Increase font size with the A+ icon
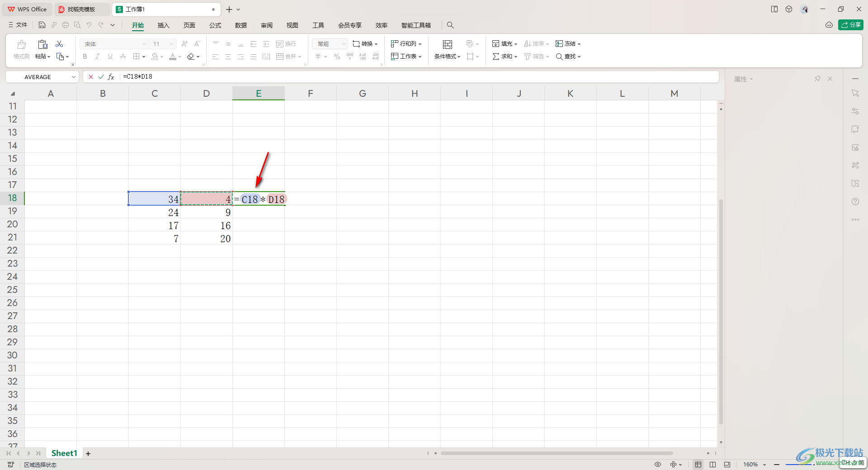Viewport: 868px width, 470px height. [x=184, y=44]
